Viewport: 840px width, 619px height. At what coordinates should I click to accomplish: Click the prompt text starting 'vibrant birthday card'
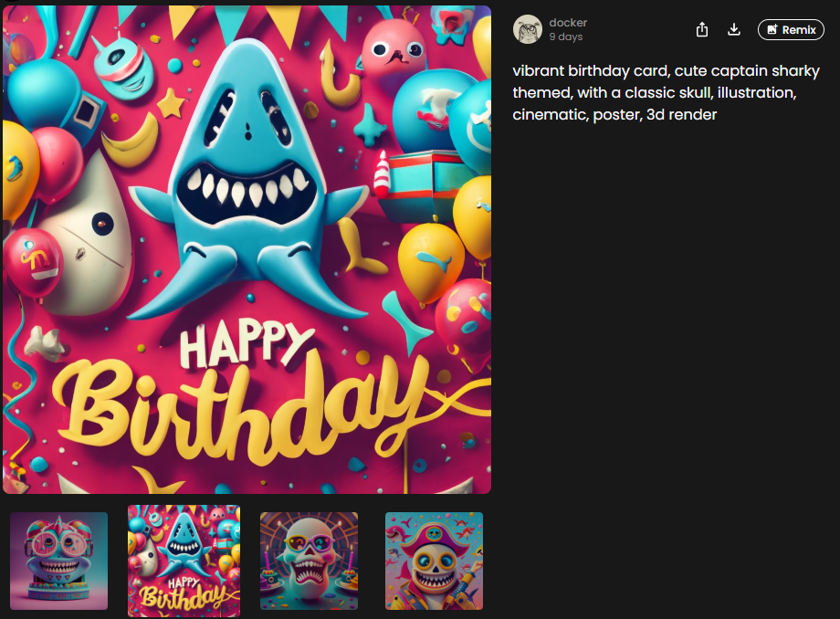click(x=666, y=92)
